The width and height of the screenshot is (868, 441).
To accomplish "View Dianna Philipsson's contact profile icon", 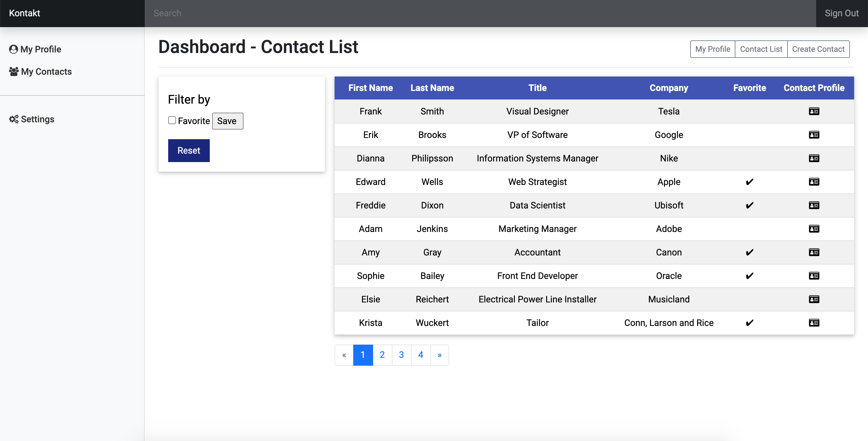I will click(x=814, y=158).
